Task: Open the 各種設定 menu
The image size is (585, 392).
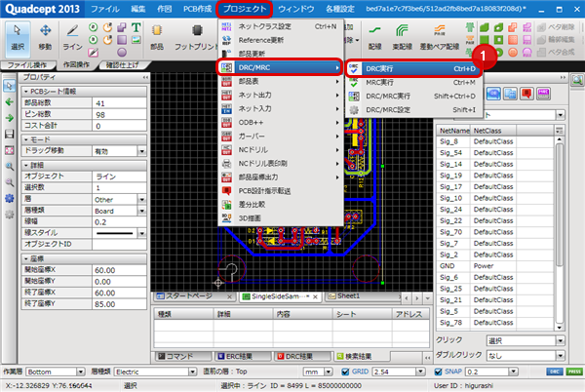Action: pyautogui.click(x=340, y=9)
